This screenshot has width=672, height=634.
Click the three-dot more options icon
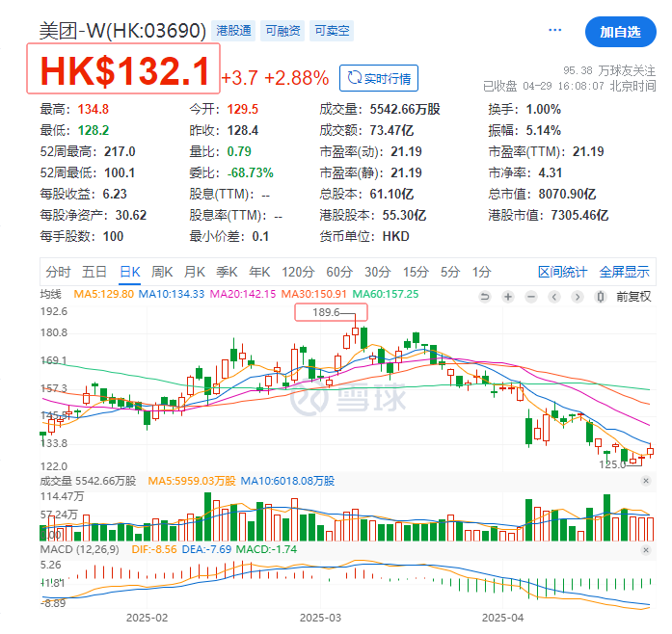554,30
